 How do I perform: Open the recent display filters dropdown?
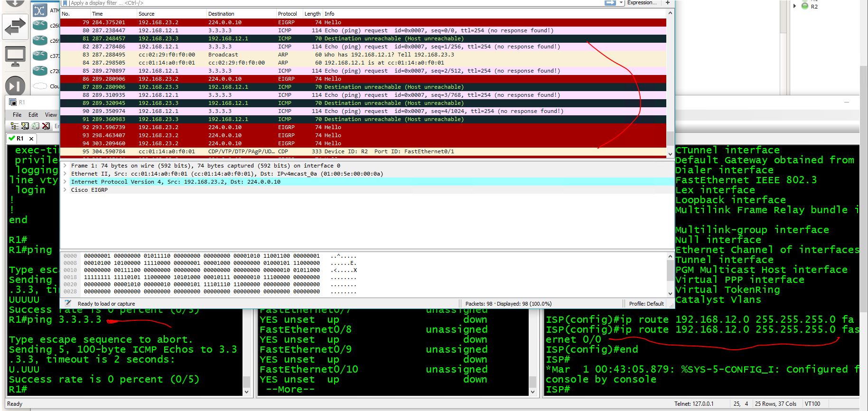(x=621, y=3)
